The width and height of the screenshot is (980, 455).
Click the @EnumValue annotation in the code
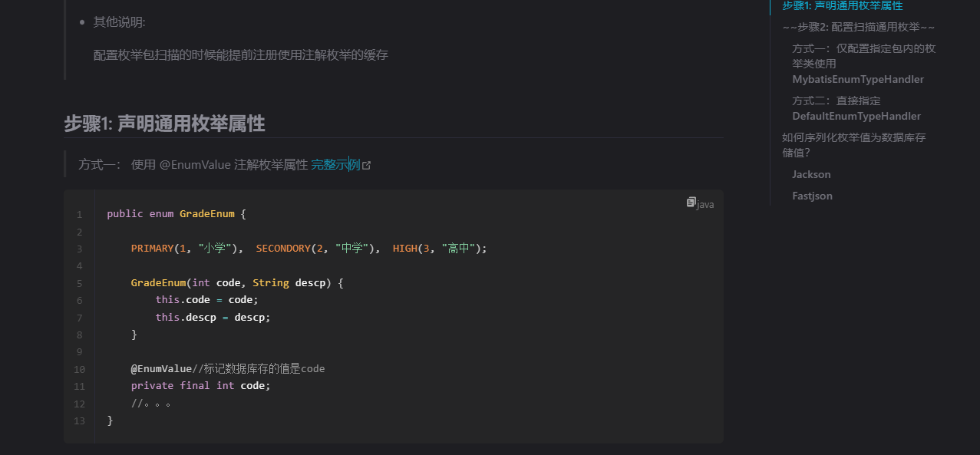(x=161, y=368)
